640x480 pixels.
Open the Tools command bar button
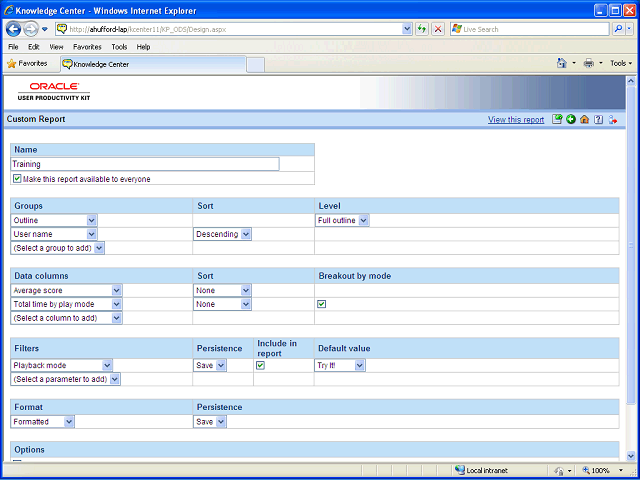click(x=621, y=63)
